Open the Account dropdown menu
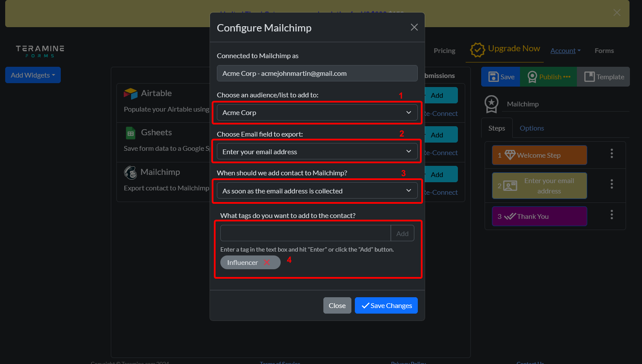Screen dimensions: 642x364 tap(565, 50)
